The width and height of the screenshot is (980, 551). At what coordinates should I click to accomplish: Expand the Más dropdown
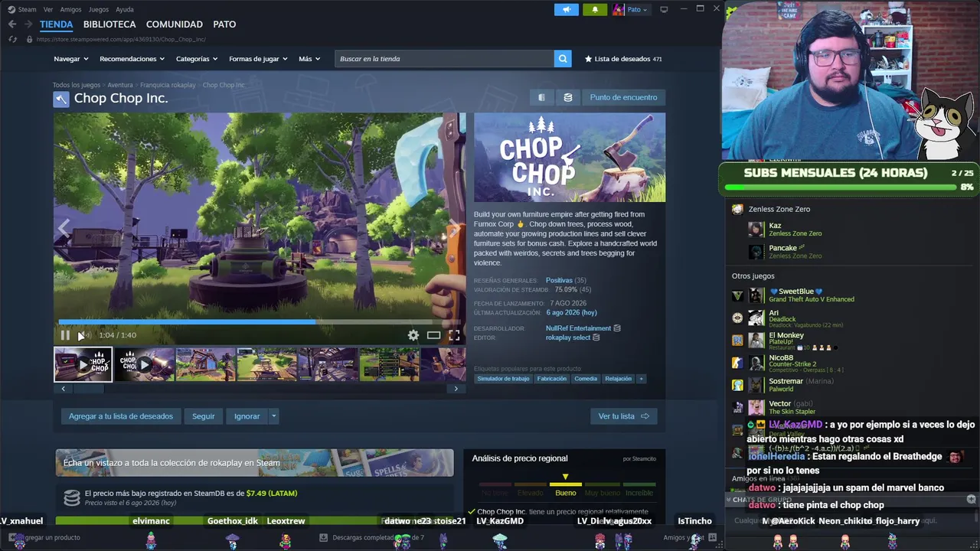point(309,59)
